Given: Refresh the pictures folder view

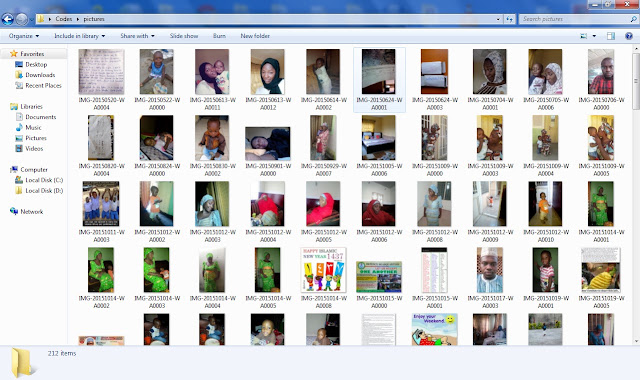Looking at the screenshot, I should coord(509,19).
